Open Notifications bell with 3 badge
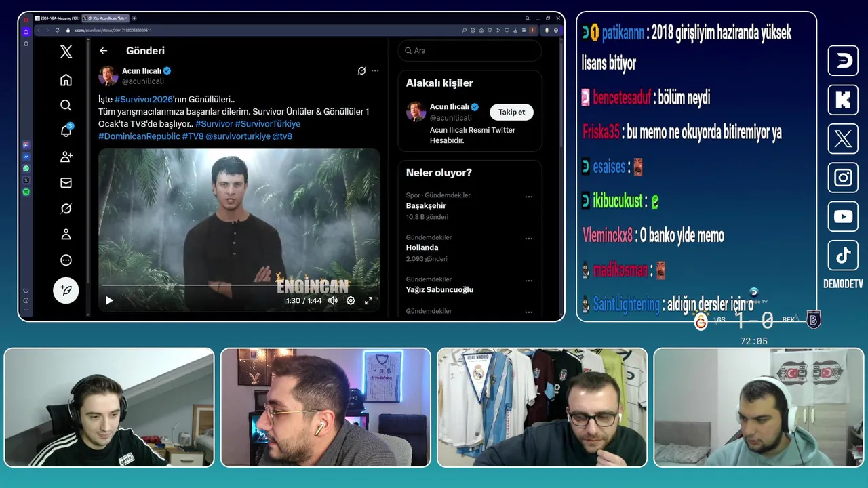 click(x=66, y=131)
